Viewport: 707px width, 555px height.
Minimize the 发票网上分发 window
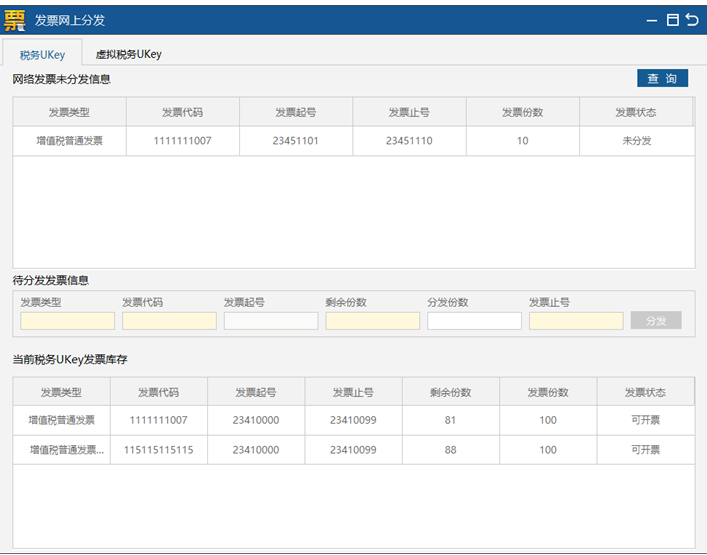[652, 21]
